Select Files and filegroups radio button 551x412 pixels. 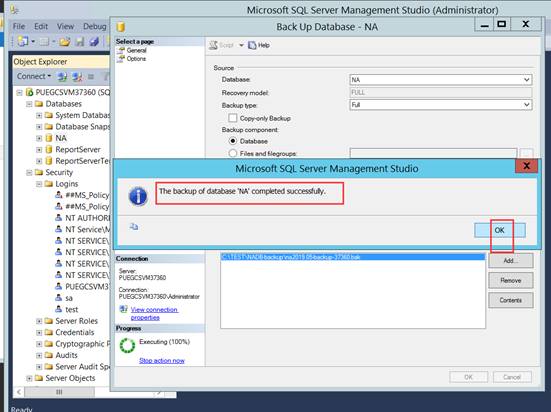point(233,153)
